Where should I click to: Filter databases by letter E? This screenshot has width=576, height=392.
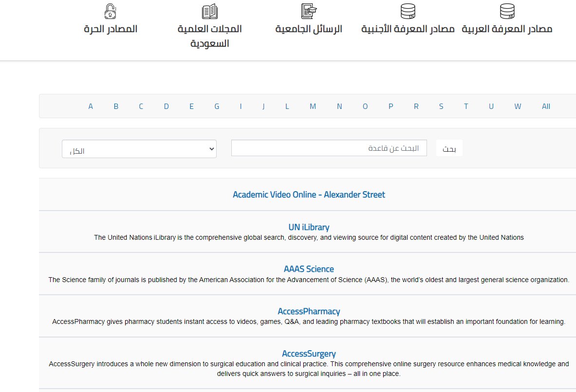coord(191,107)
